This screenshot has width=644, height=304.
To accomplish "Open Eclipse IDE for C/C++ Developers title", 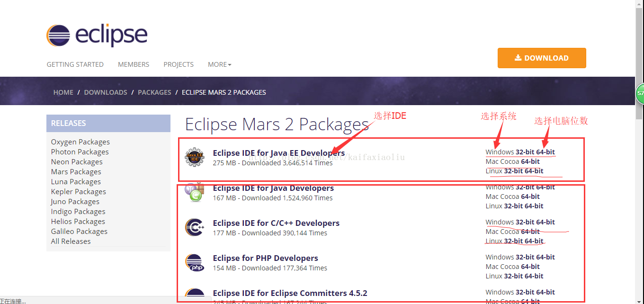I will pos(276,223).
